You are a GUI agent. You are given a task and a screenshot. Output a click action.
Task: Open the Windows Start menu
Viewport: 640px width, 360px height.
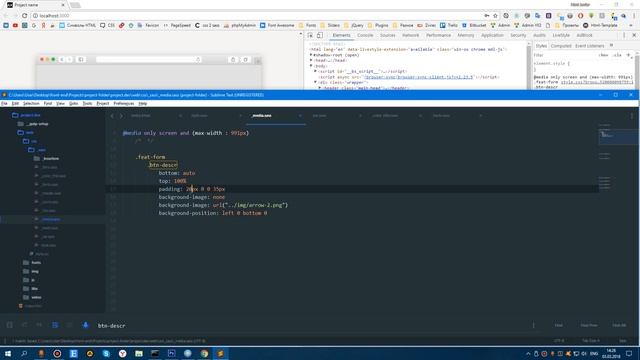(x=8, y=353)
